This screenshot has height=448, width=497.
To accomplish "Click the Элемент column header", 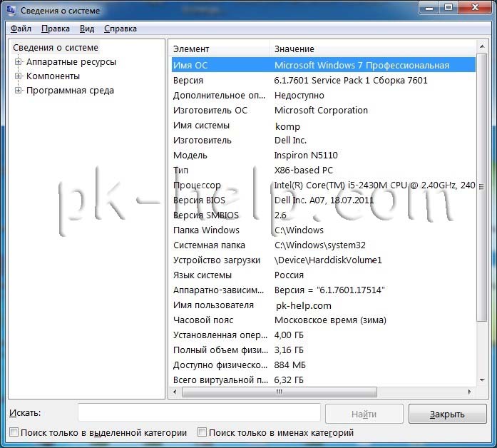I will tap(220, 49).
